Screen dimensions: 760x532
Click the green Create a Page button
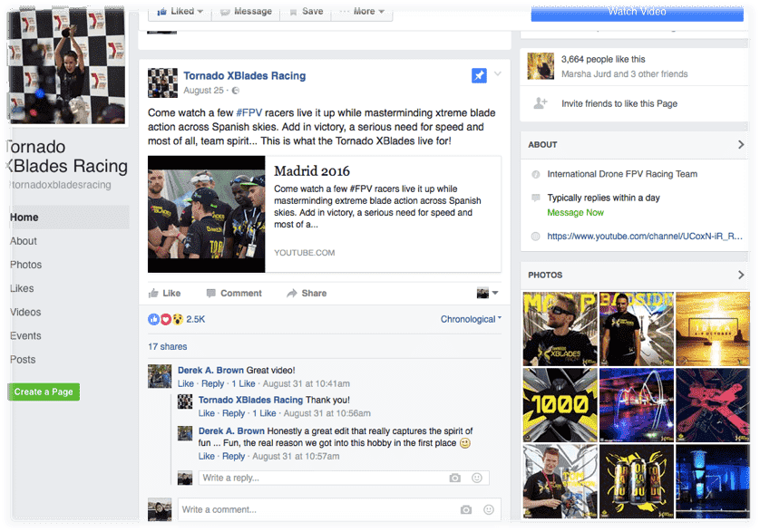click(44, 392)
